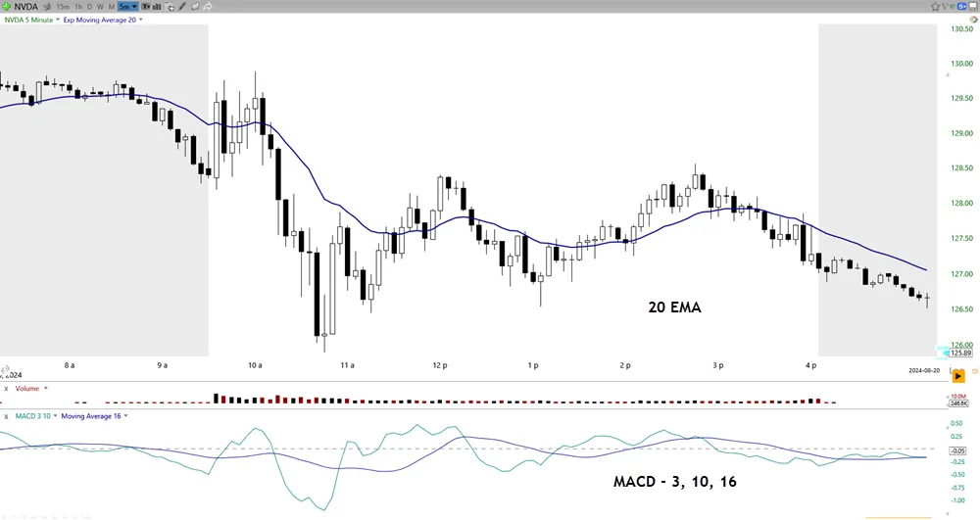Open the blue S dropdown button
The image size is (980, 520).
point(962,6)
